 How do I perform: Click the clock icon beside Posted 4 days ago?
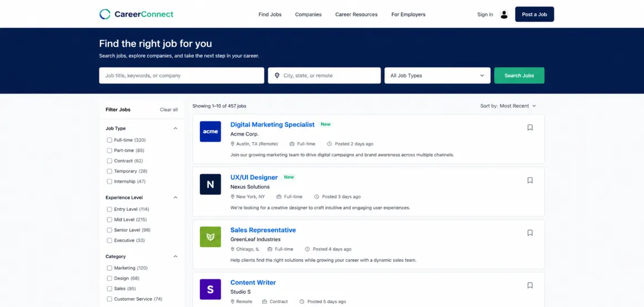(307, 249)
